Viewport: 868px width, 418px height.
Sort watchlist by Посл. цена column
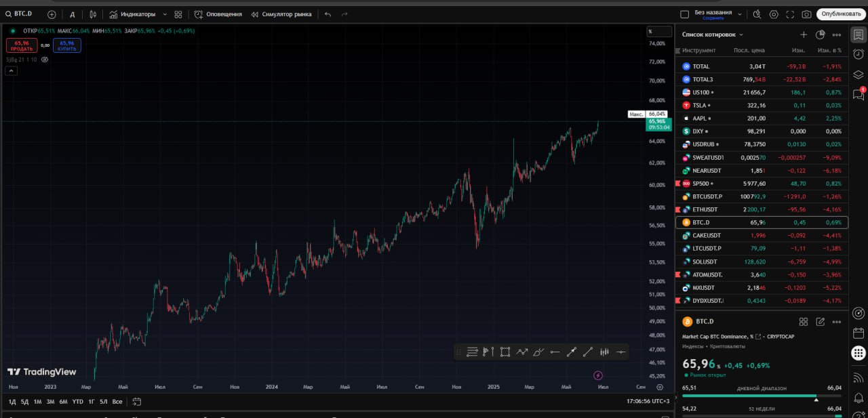tap(749, 51)
